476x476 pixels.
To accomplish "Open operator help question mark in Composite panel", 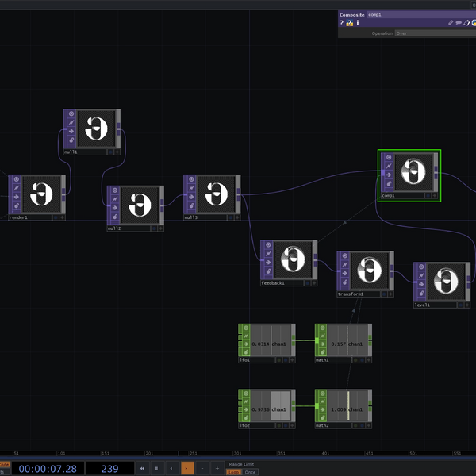I will coord(341,23).
